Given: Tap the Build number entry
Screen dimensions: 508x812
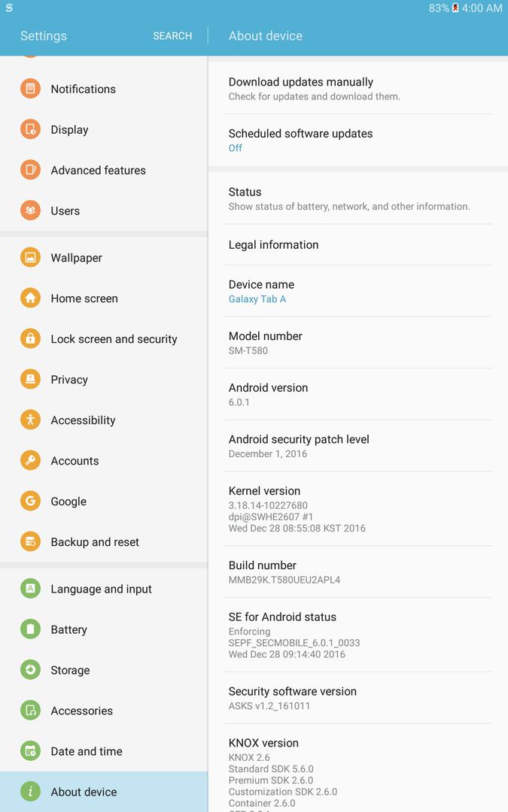Looking at the screenshot, I should 357,571.
